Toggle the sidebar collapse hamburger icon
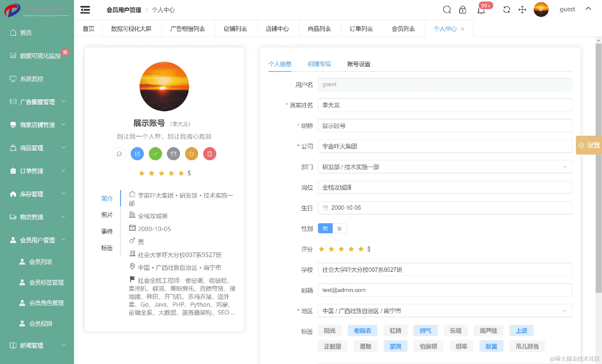The height and width of the screenshot is (364, 602). (85, 10)
